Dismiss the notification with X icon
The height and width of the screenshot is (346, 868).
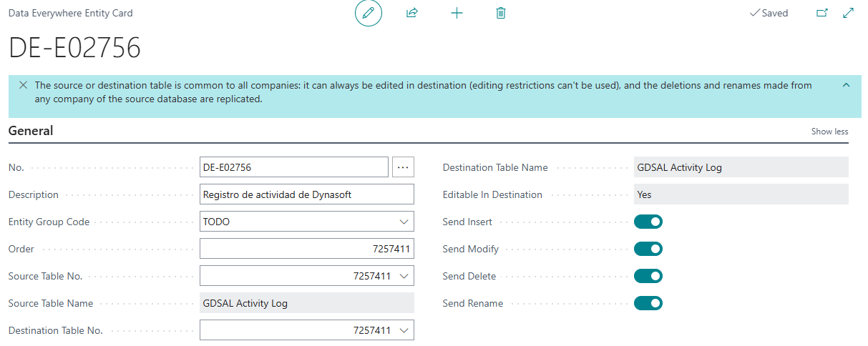pyautogui.click(x=23, y=85)
